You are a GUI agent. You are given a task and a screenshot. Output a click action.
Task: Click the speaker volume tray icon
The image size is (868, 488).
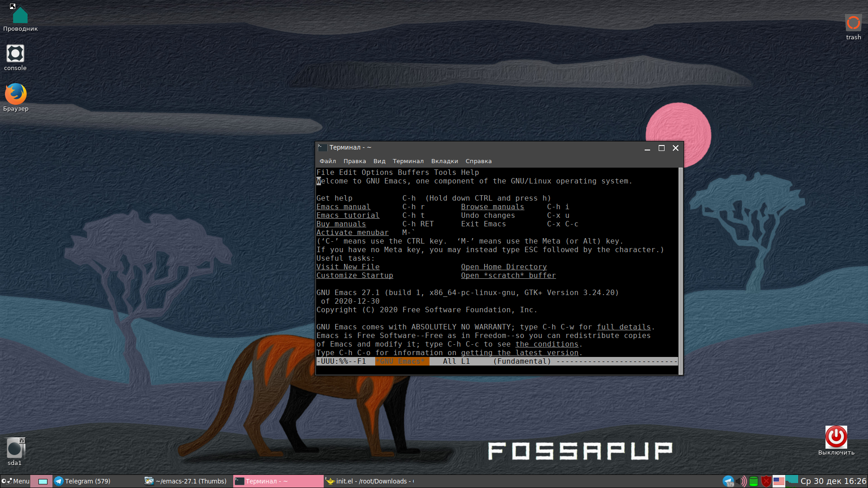[741, 481]
